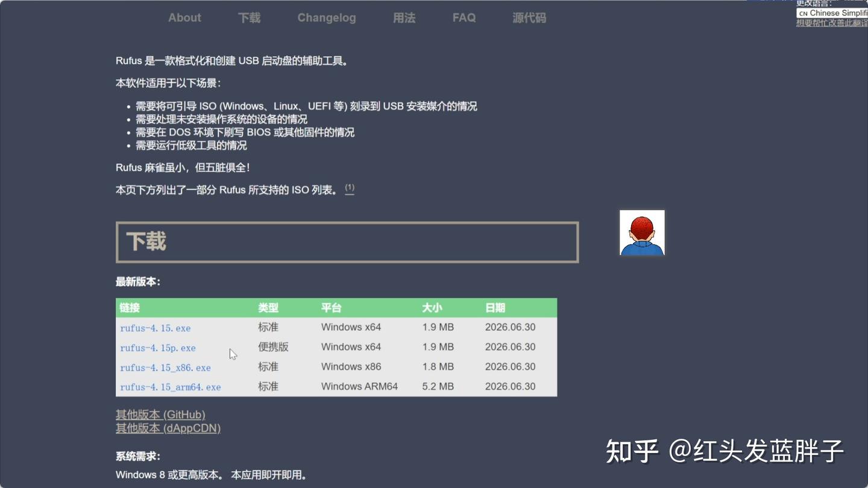
Task: Download rufus-4.15_x86.exe
Action: point(165,368)
